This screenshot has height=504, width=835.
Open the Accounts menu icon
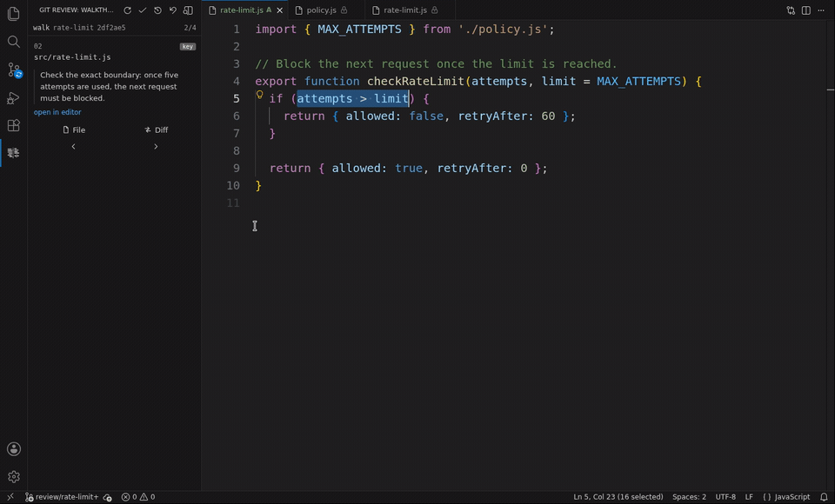[14, 448]
